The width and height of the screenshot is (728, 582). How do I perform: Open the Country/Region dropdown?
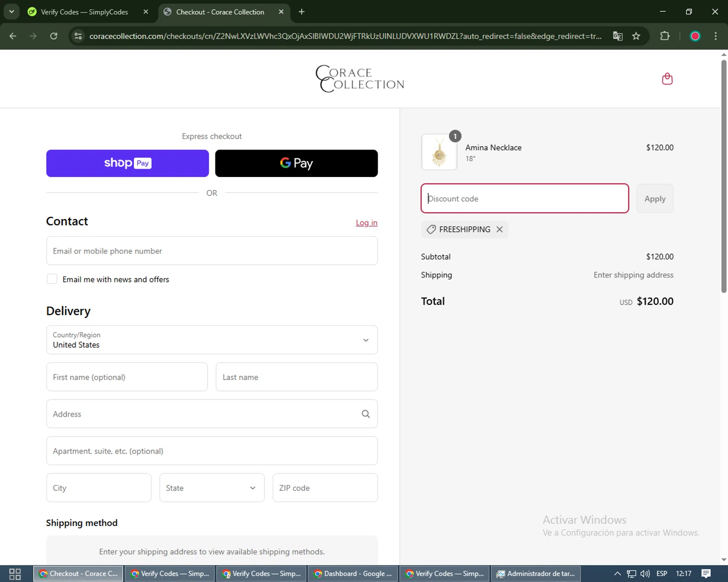click(212, 340)
